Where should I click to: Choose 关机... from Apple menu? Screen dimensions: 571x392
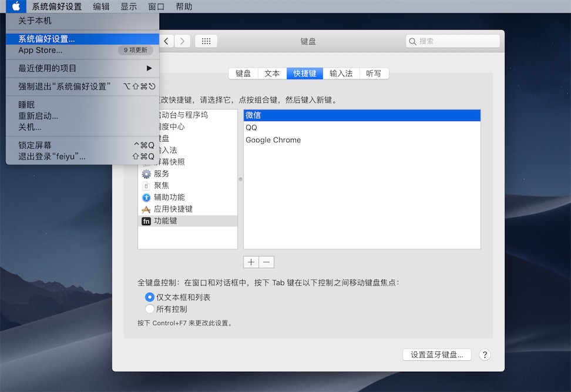point(83,127)
